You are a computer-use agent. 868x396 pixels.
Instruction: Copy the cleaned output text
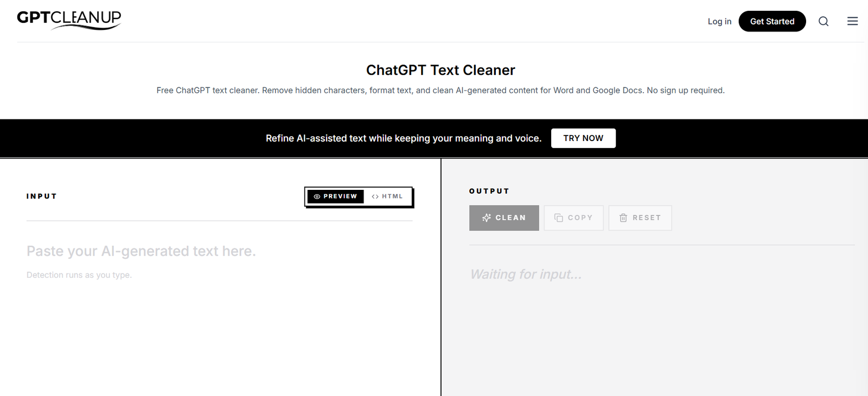click(573, 218)
